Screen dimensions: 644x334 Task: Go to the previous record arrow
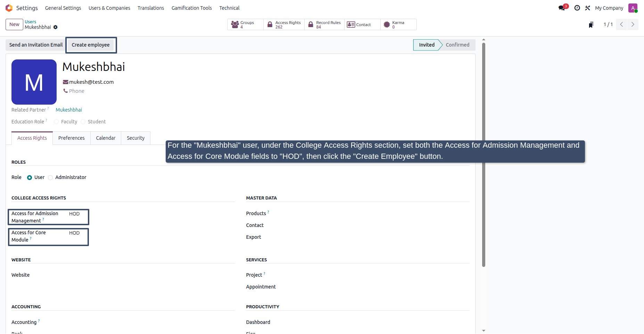(x=621, y=24)
